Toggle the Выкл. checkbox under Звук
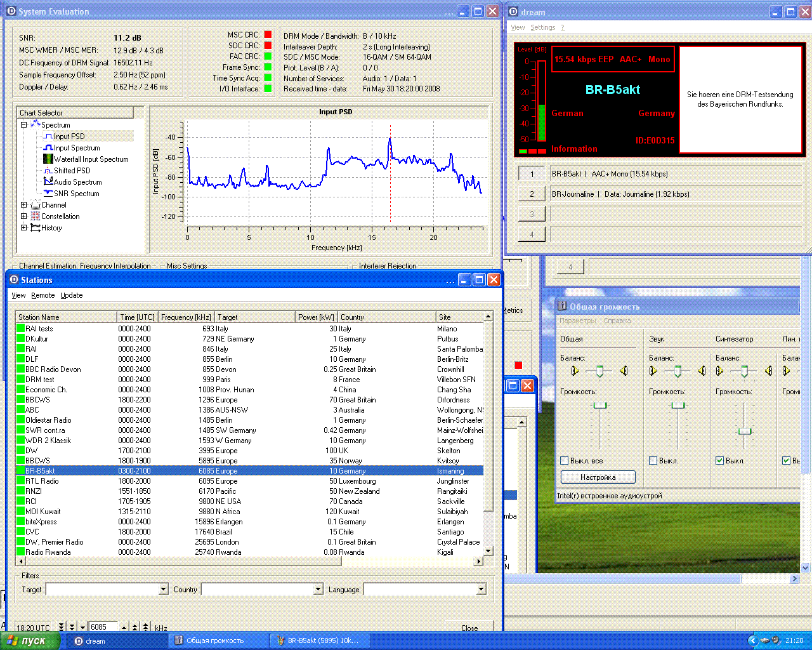The width and height of the screenshot is (812, 650). click(x=653, y=461)
